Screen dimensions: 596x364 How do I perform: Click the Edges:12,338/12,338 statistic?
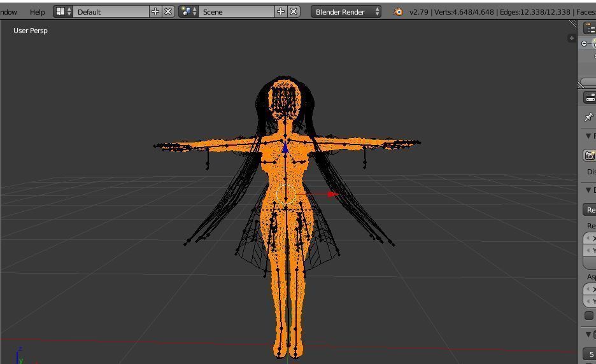pyautogui.click(x=535, y=12)
